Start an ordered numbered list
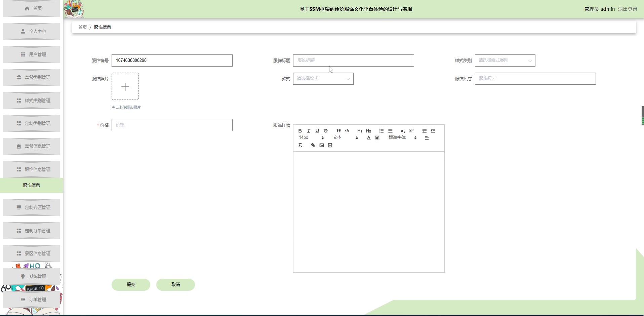The width and height of the screenshot is (644, 316). [x=381, y=131]
